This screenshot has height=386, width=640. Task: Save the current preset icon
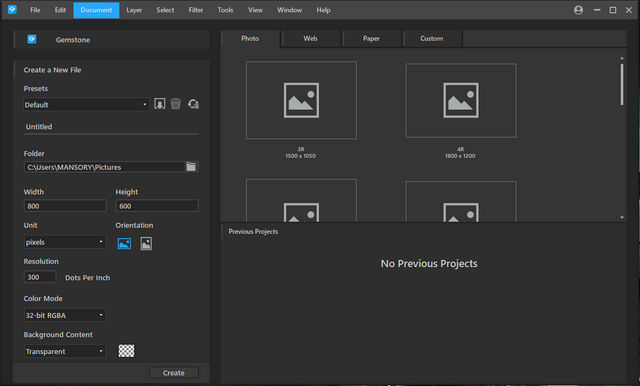point(160,104)
